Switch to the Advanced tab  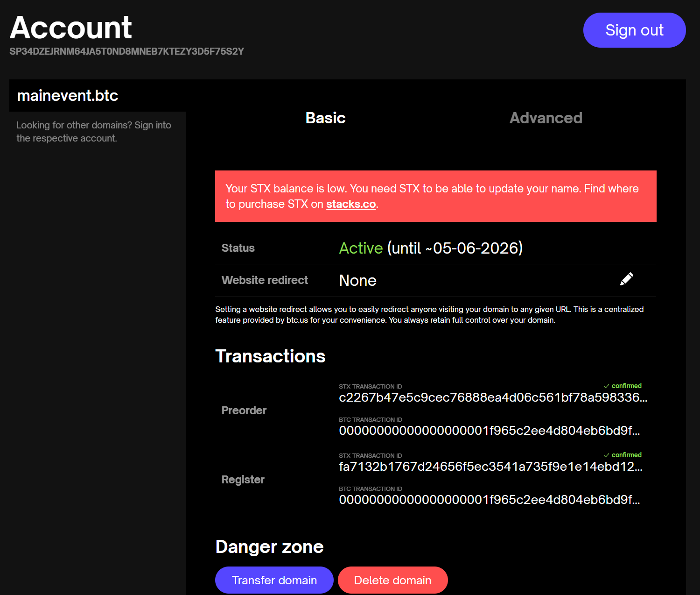tap(546, 118)
